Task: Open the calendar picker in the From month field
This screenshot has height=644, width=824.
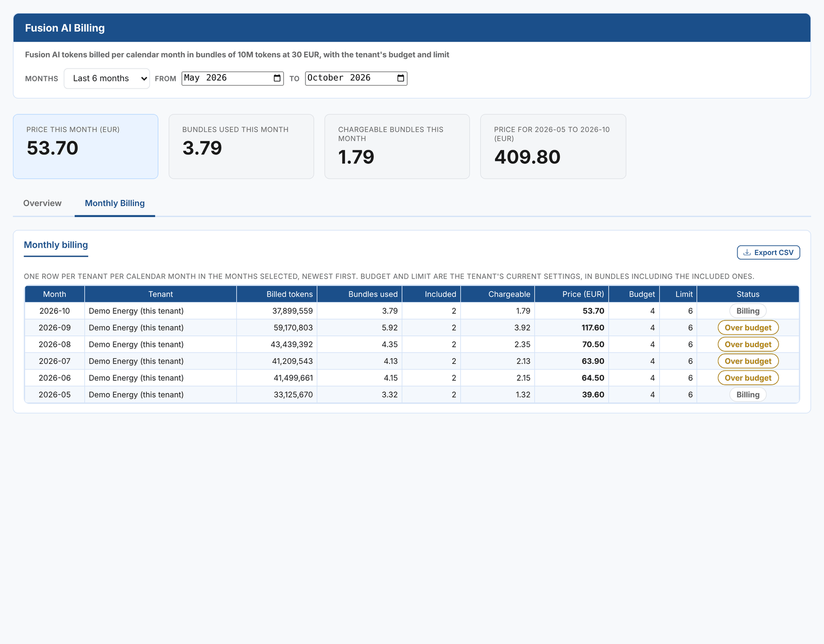Action: pyautogui.click(x=277, y=78)
